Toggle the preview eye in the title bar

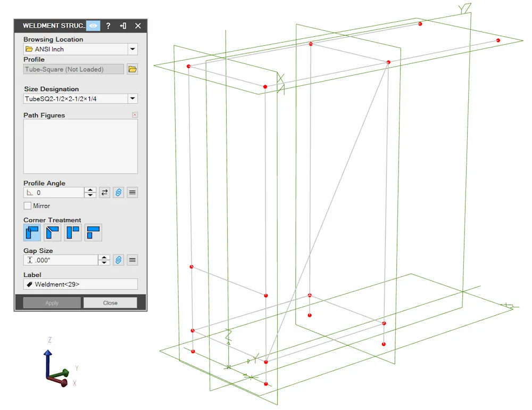coord(93,26)
